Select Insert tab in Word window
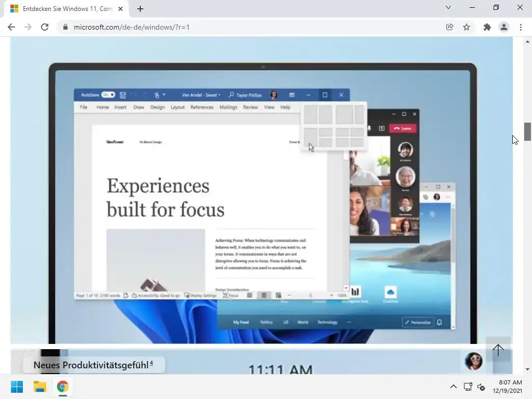This screenshot has height=399, width=532. (121, 107)
